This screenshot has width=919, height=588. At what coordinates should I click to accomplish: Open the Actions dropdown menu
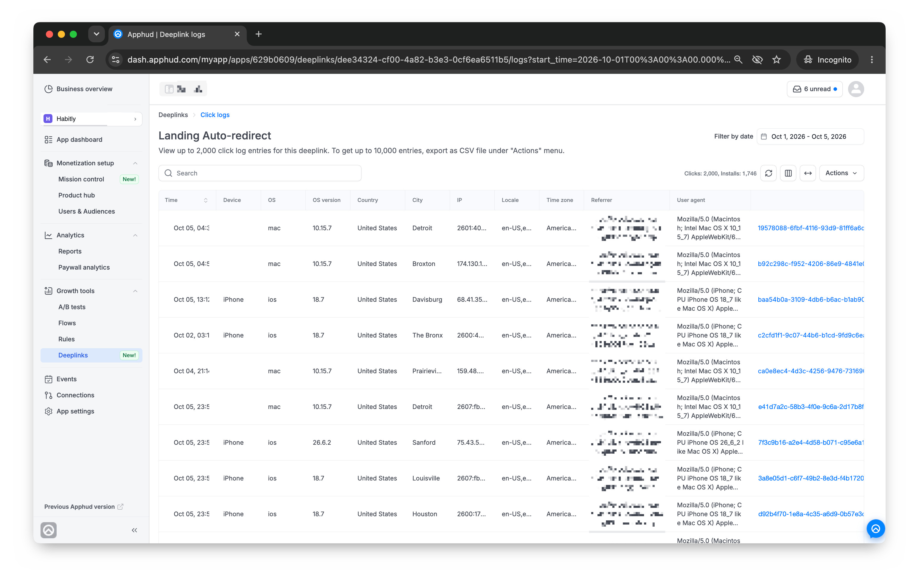click(841, 173)
